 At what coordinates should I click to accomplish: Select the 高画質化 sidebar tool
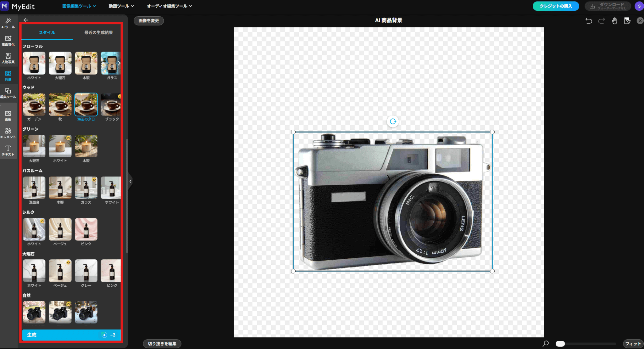pyautogui.click(x=8, y=41)
